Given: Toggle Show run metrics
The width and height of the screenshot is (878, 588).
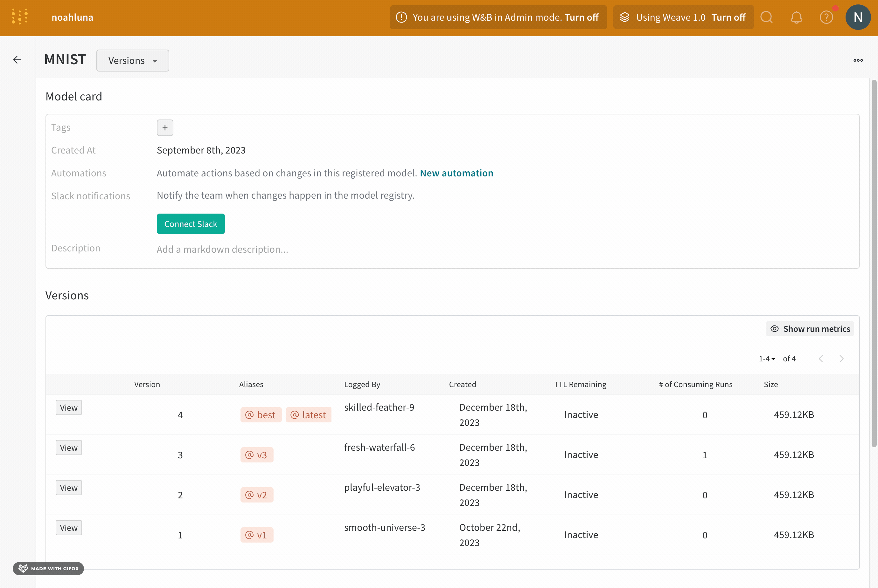Looking at the screenshot, I should point(810,329).
